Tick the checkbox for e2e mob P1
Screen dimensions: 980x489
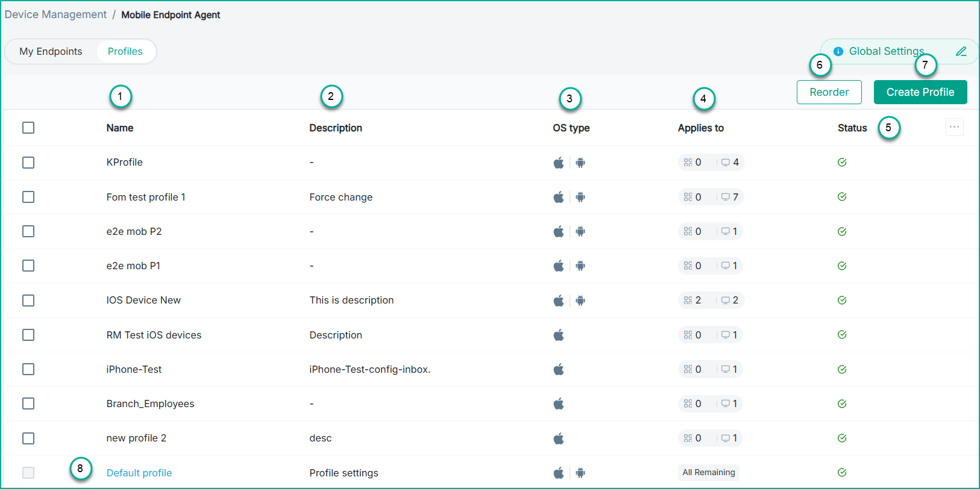[x=28, y=266]
